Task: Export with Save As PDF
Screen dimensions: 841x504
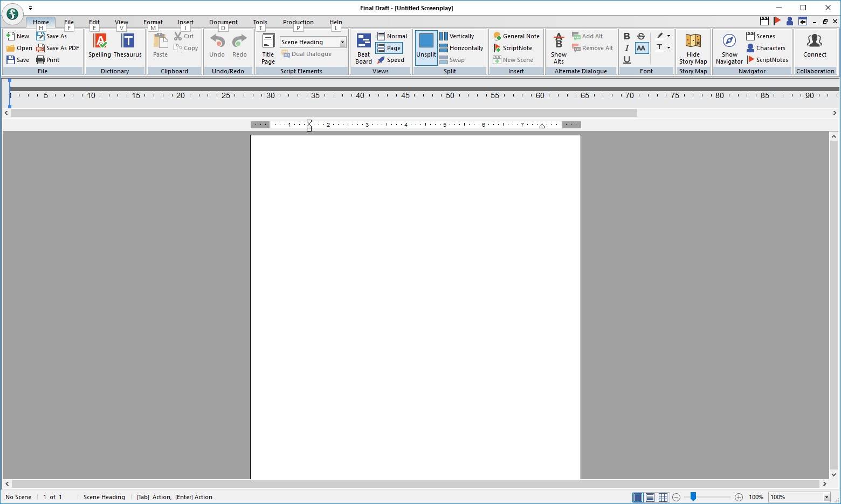Action: 58,48
